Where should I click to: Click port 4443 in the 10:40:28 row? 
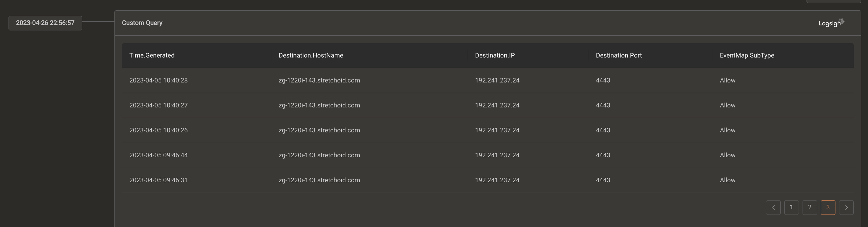point(603,80)
